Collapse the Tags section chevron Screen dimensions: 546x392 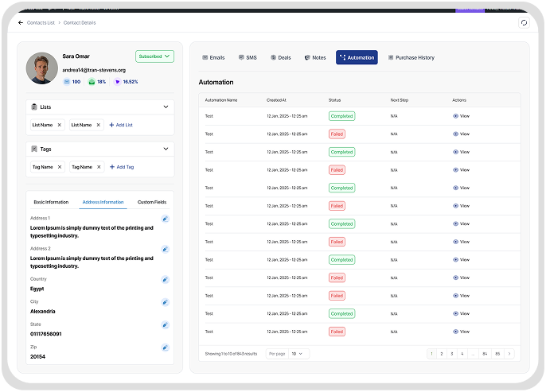[166, 149]
